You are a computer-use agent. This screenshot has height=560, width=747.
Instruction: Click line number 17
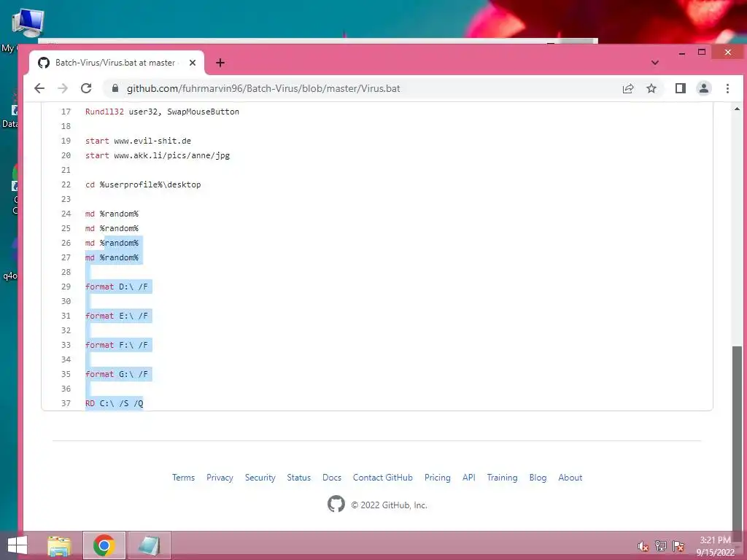[66, 112]
